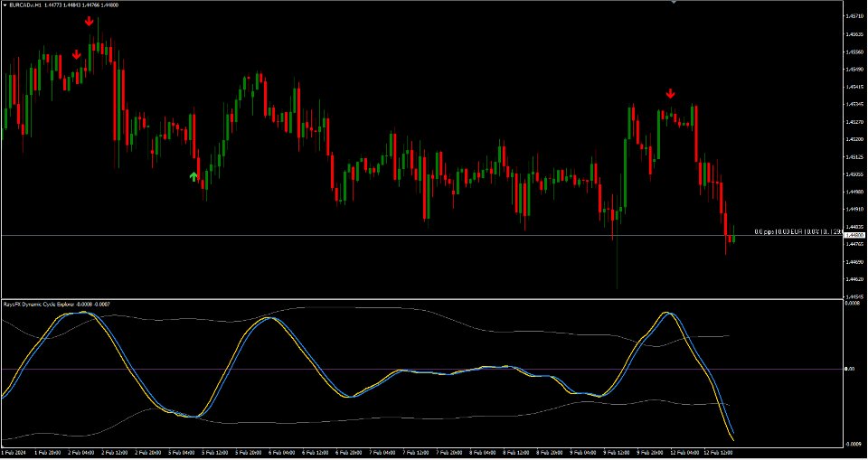The width and height of the screenshot is (868, 460).
Task: Open the dropdown triangle beside the EURCAD H1 label
Action: pyautogui.click(x=5, y=5)
